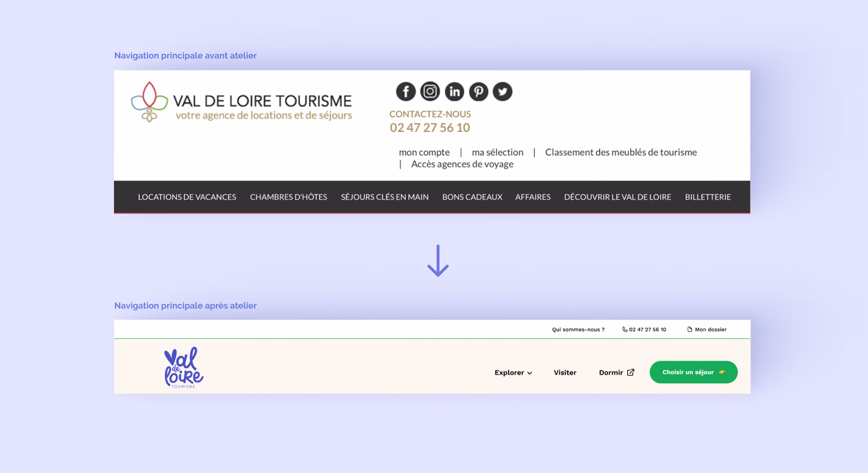Click the Val de Loire Tourisme old logo
868x473 pixels.
click(x=241, y=102)
